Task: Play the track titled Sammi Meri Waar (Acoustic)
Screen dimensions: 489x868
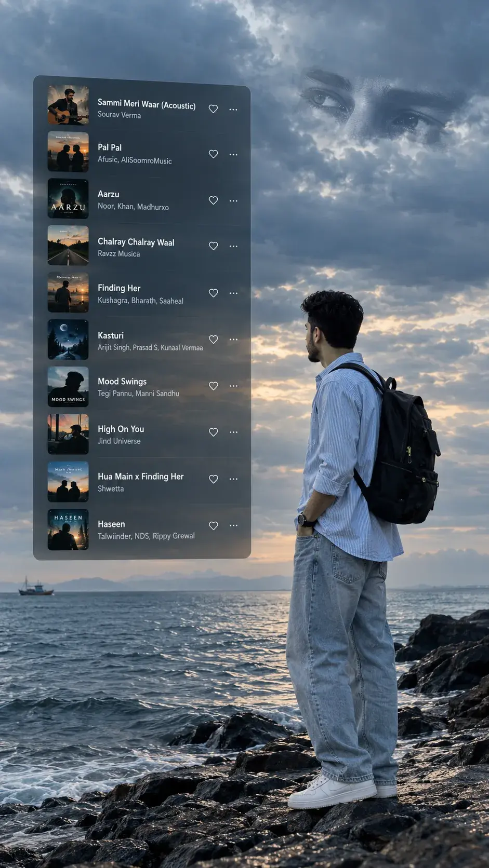Action: click(x=147, y=104)
